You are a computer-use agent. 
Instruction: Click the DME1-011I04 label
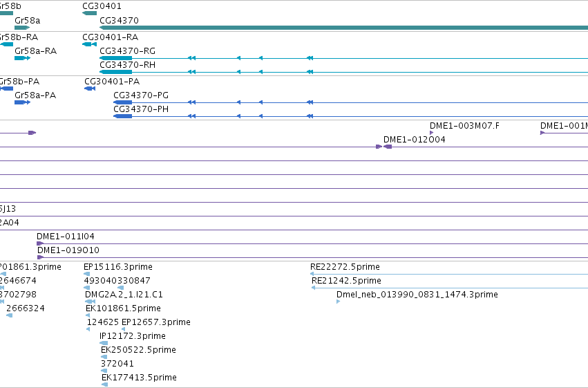coord(65,236)
